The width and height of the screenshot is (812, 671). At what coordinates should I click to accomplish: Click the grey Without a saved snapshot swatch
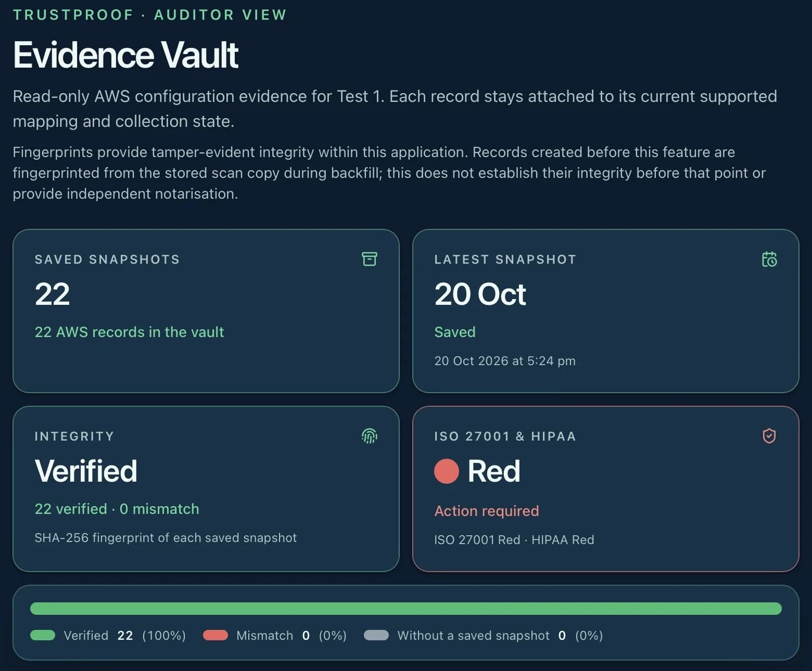[x=376, y=635]
